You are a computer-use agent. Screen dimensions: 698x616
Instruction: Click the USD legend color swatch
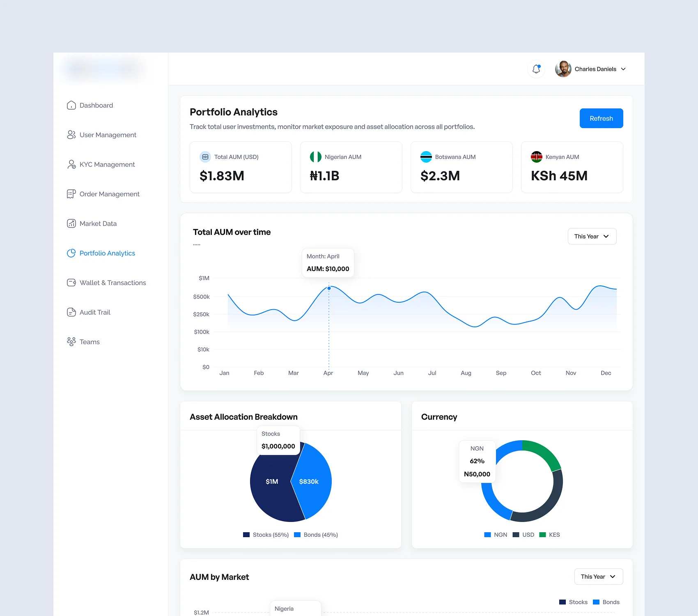516,535
